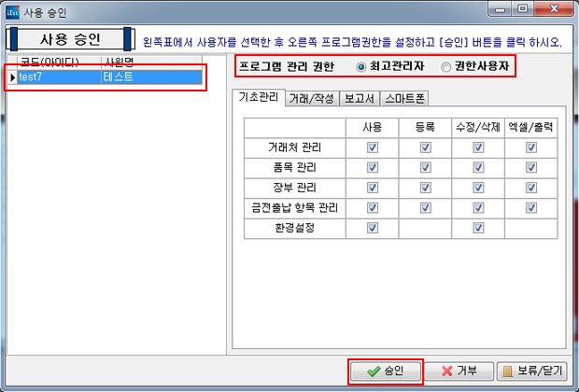Open the 스마트폰 tab
This screenshot has height=392, width=579.
tap(404, 97)
